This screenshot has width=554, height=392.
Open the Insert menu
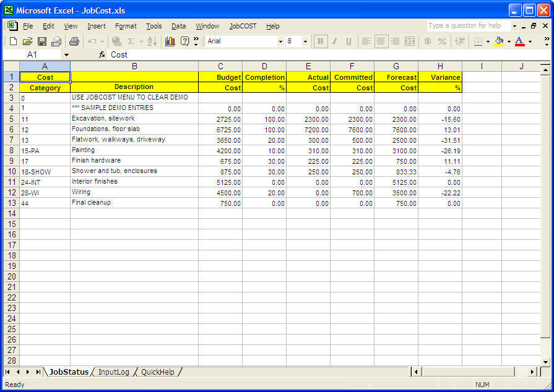click(97, 26)
